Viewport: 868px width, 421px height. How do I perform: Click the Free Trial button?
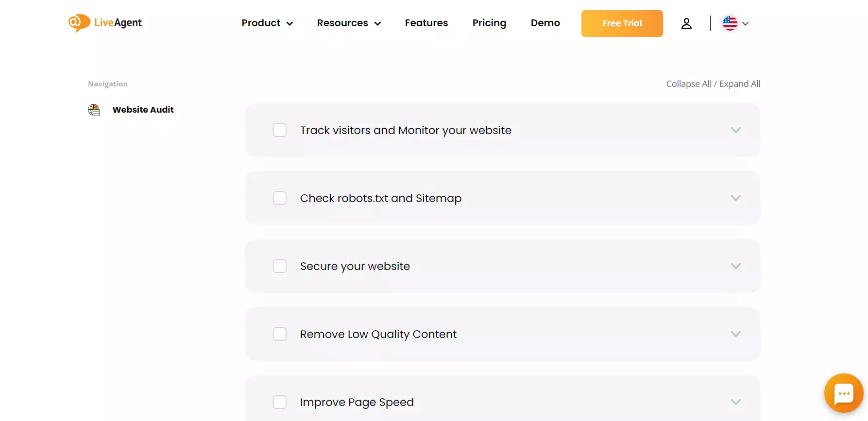click(622, 23)
